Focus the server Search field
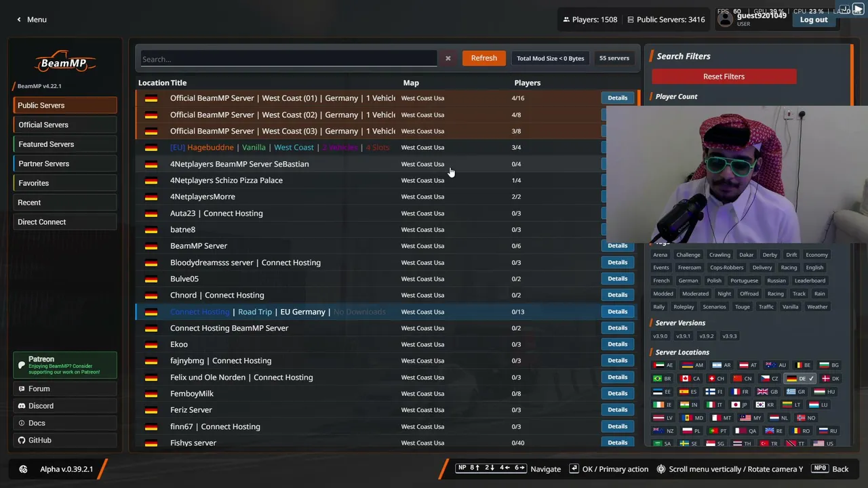Image resolution: width=868 pixels, height=488 pixels. 289,59
